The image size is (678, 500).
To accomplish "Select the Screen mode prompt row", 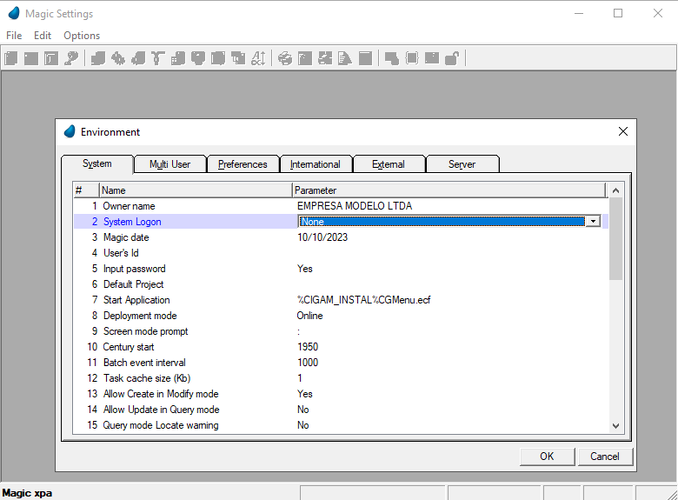I will (x=340, y=331).
